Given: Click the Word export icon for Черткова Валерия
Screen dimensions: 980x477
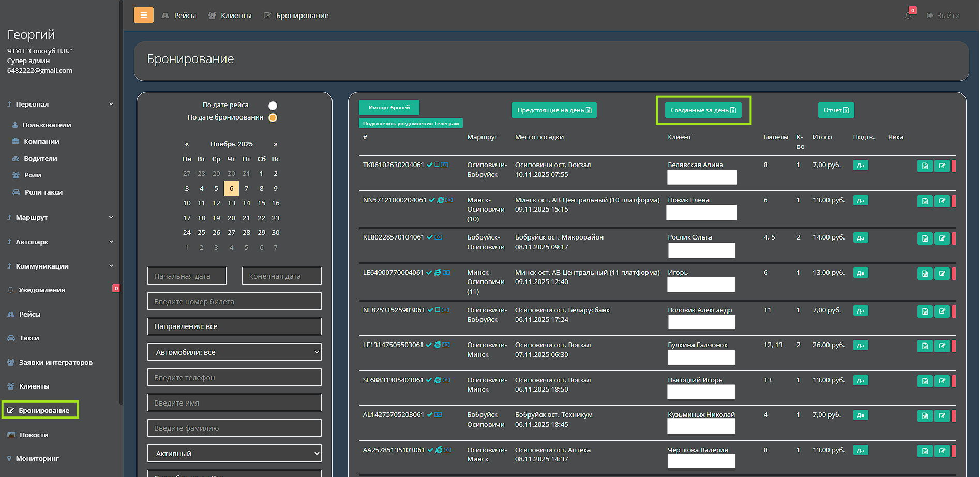Looking at the screenshot, I should tap(925, 451).
